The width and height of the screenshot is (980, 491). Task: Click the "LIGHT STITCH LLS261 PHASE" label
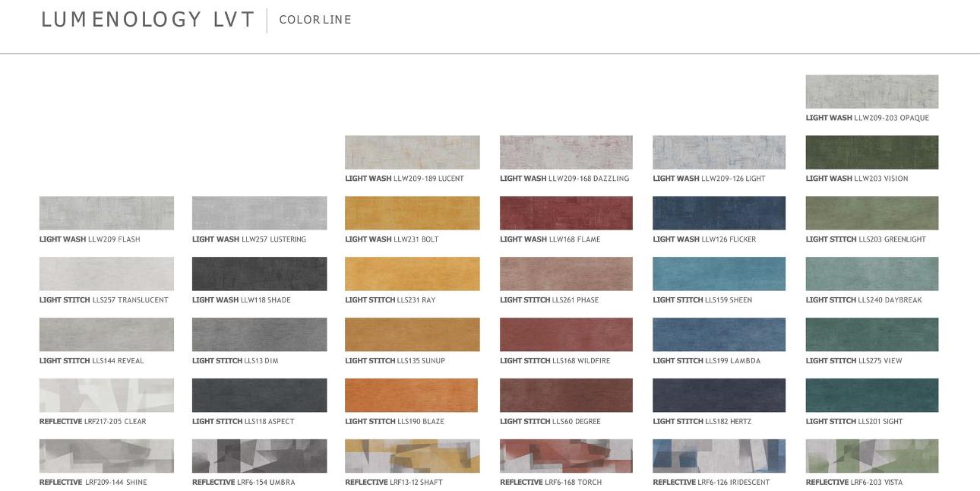pos(549,300)
